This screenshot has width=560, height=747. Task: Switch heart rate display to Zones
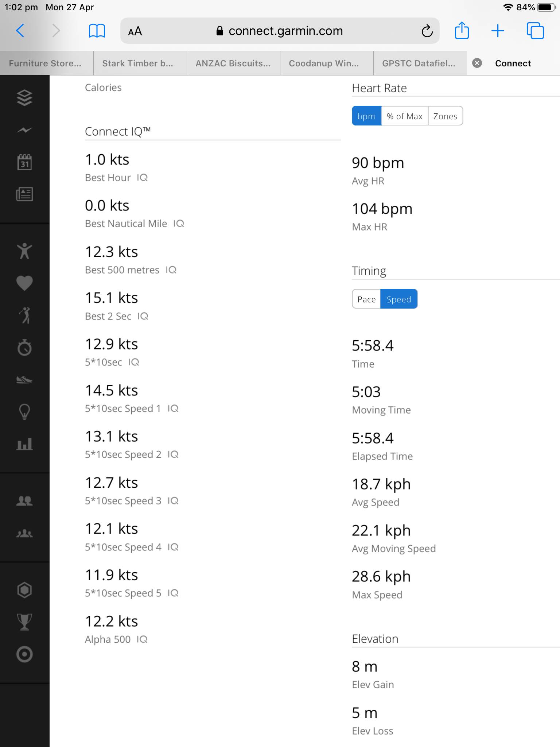(x=445, y=116)
